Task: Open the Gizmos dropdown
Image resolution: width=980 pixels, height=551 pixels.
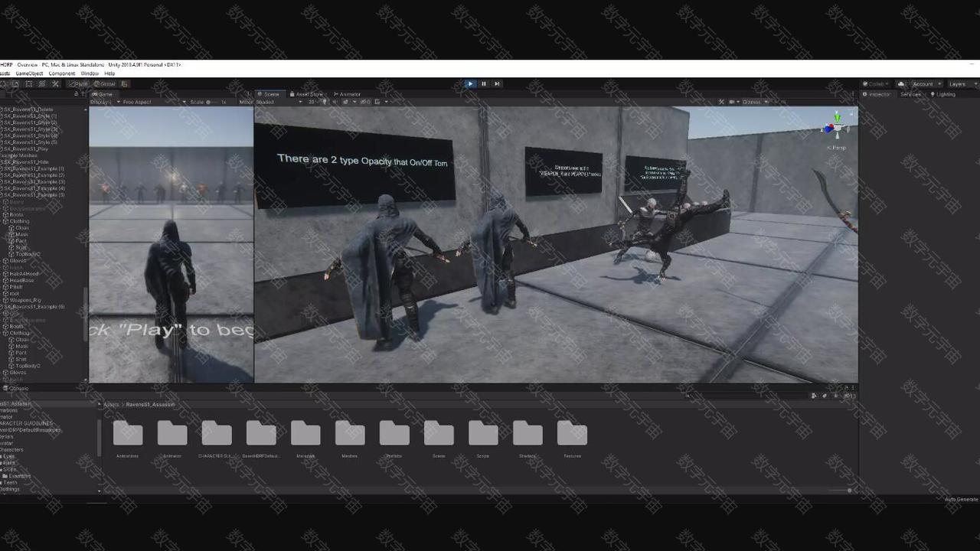Action: 753,102
